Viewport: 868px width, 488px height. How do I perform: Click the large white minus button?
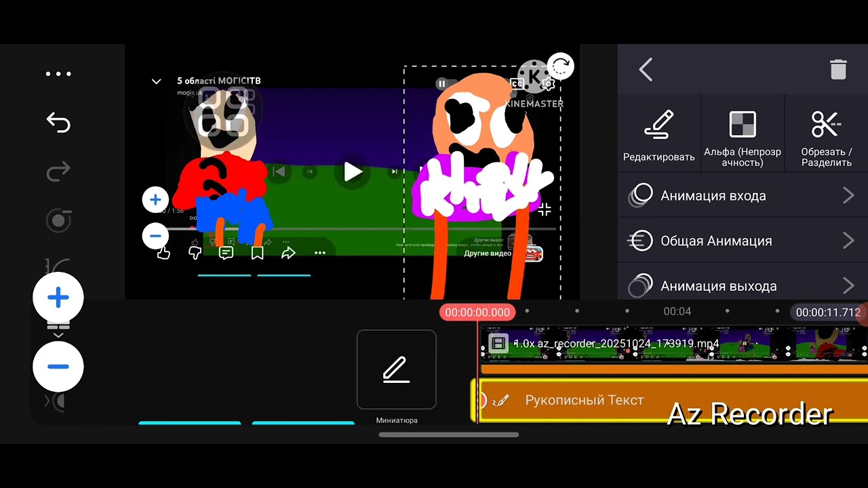click(58, 367)
